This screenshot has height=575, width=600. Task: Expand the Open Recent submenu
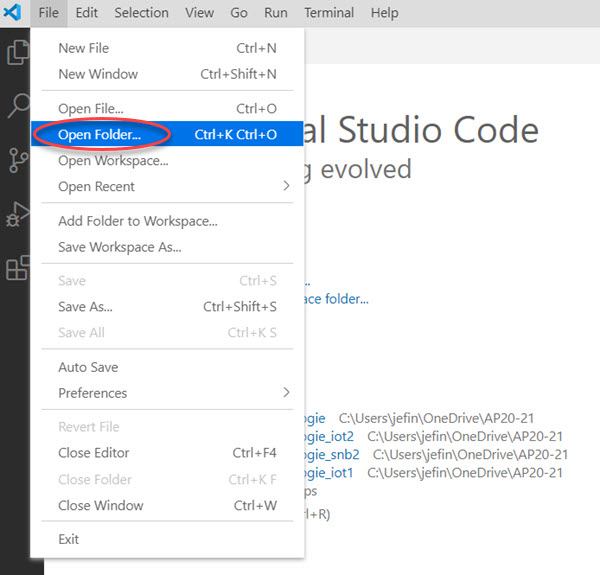167,187
